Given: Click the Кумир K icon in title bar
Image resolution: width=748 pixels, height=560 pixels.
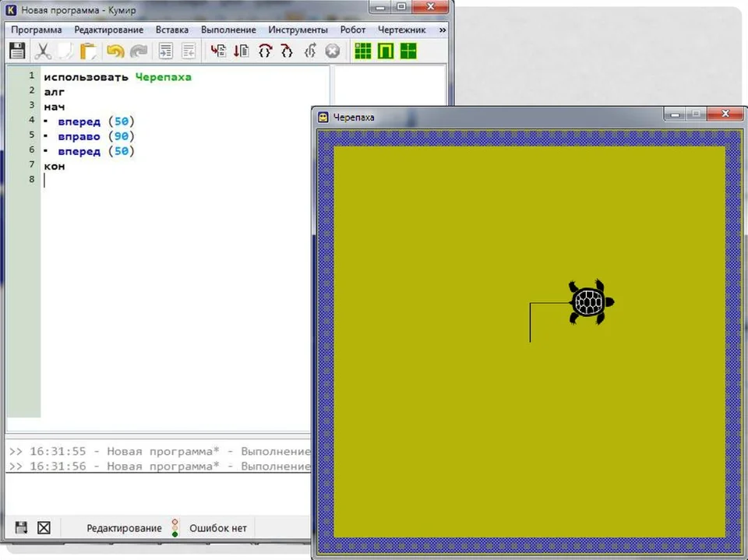Looking at the screenshot, I should pos(11,9).
